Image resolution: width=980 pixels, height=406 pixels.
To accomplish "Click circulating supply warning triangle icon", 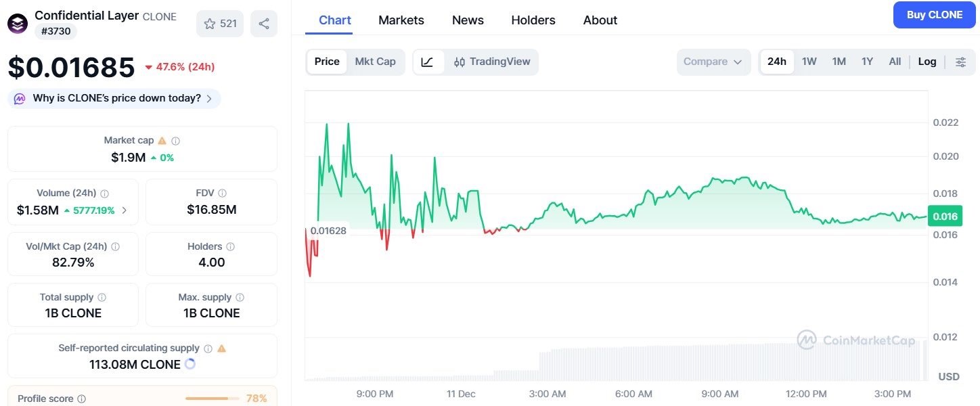I will click(221, 347).
